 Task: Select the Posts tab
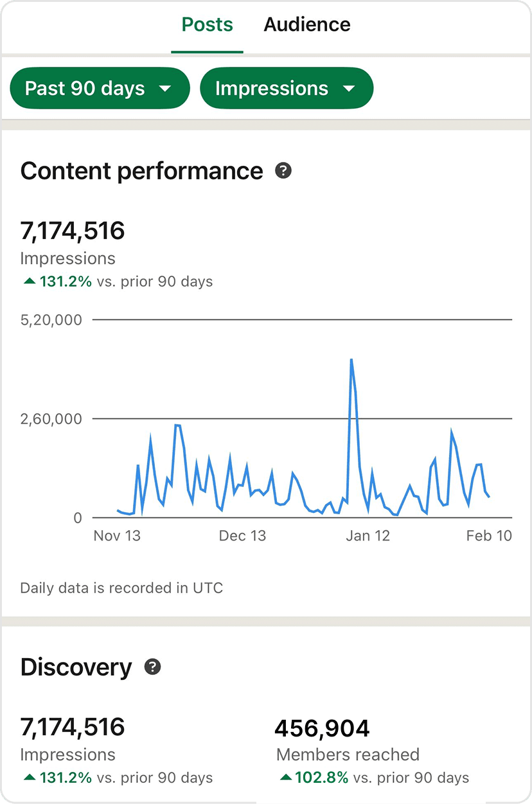coord(207,25)
